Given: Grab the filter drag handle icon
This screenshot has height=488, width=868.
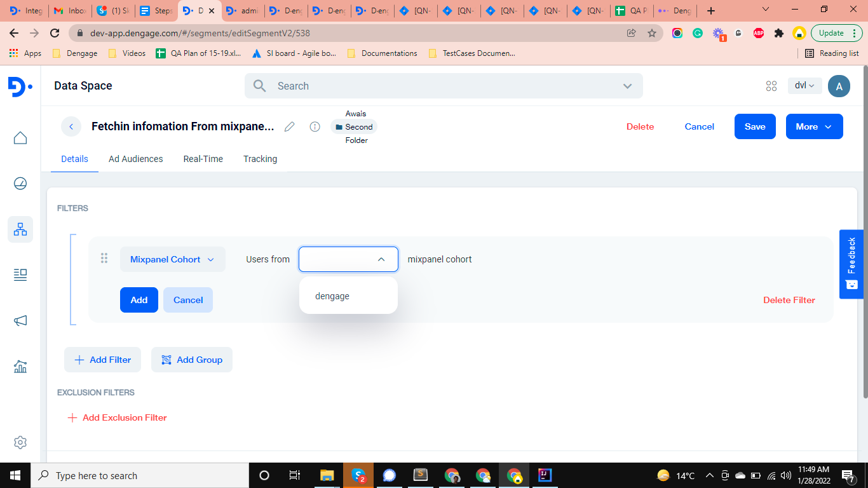Looking at the screenshot, I should point(104,259).
